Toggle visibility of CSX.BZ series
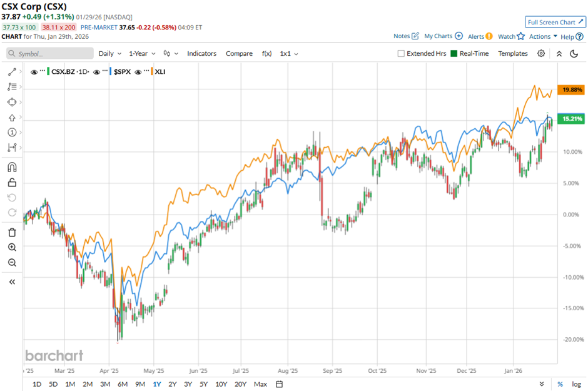 (34, 72)
